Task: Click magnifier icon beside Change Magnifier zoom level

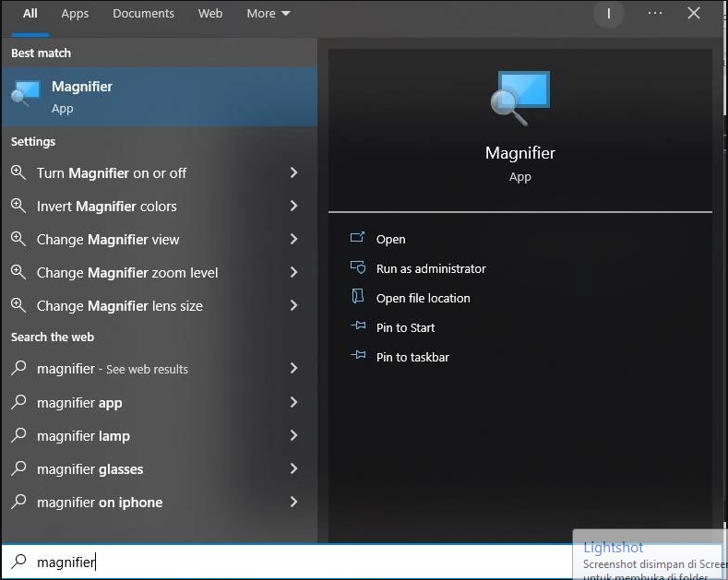Action: tap(18, 272)
